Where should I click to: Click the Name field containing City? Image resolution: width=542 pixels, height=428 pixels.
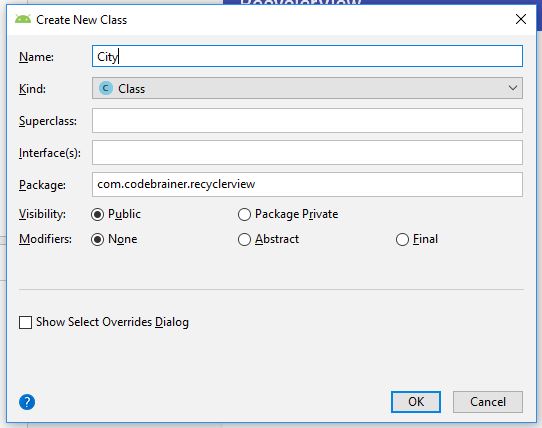point(307,56)
